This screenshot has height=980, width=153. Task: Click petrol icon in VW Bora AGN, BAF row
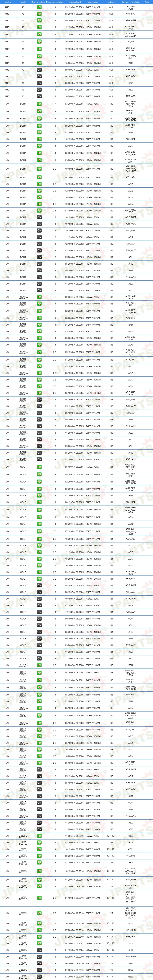39,139
